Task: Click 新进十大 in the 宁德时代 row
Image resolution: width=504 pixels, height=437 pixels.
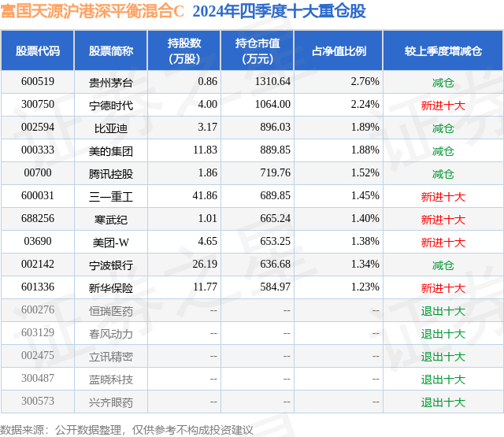Action: tap(443, 106)
